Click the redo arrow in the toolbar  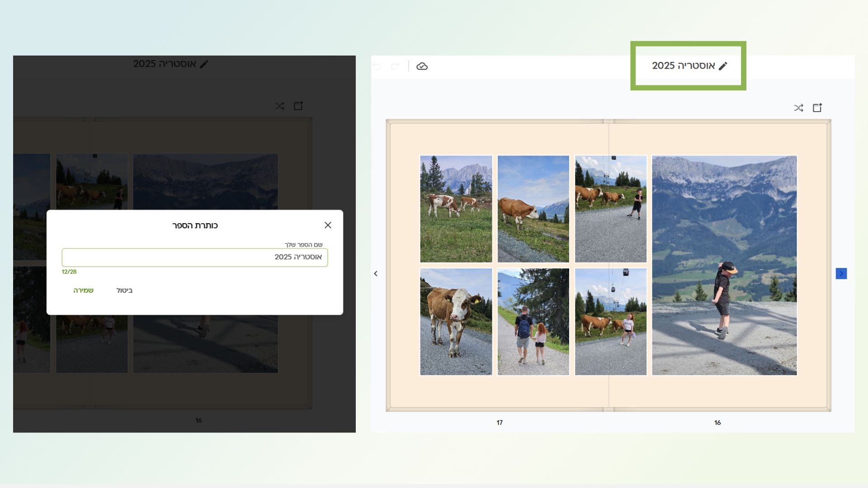[x=395, y=66]
